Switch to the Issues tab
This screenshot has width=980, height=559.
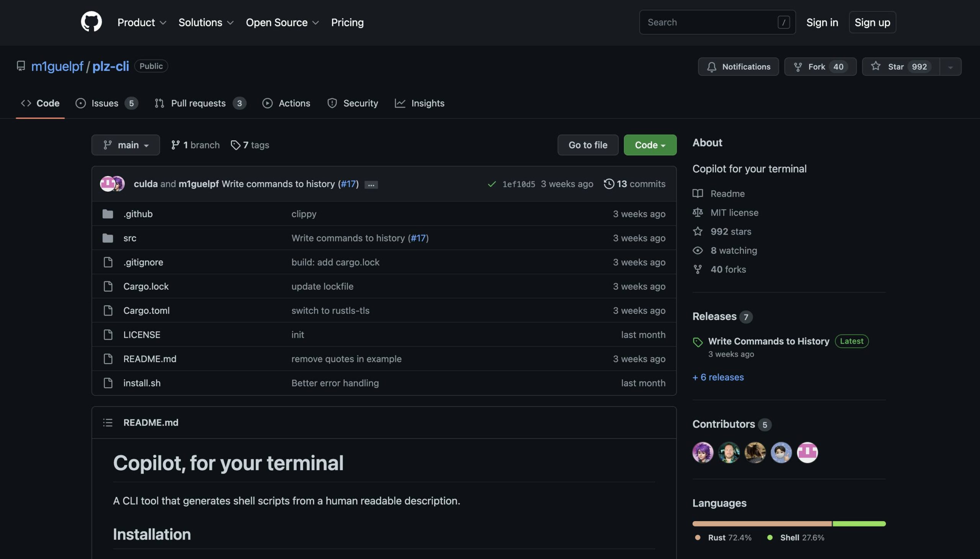tap(104, 103)
